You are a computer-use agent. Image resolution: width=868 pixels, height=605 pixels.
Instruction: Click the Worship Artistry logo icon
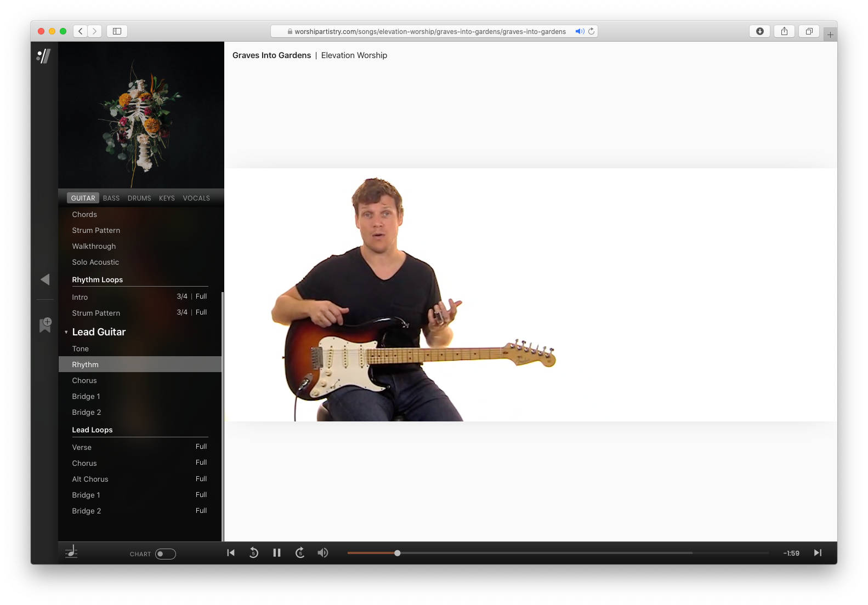(44, 56)
